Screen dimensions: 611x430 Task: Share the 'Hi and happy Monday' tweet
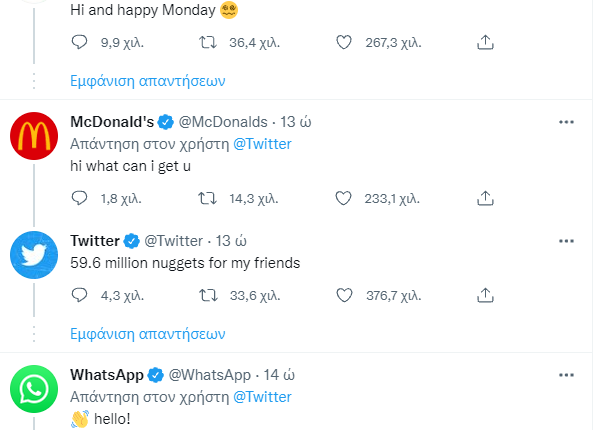coord(485,42)
